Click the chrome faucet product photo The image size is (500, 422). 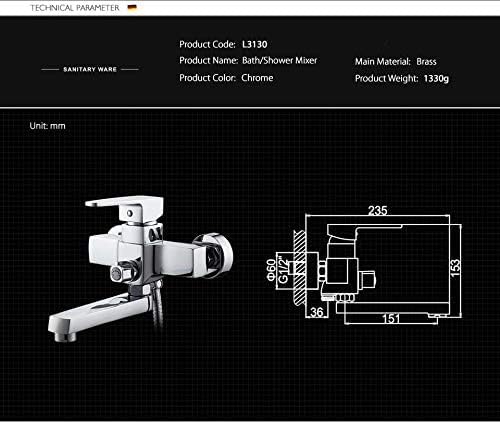(x=141, y=269)
